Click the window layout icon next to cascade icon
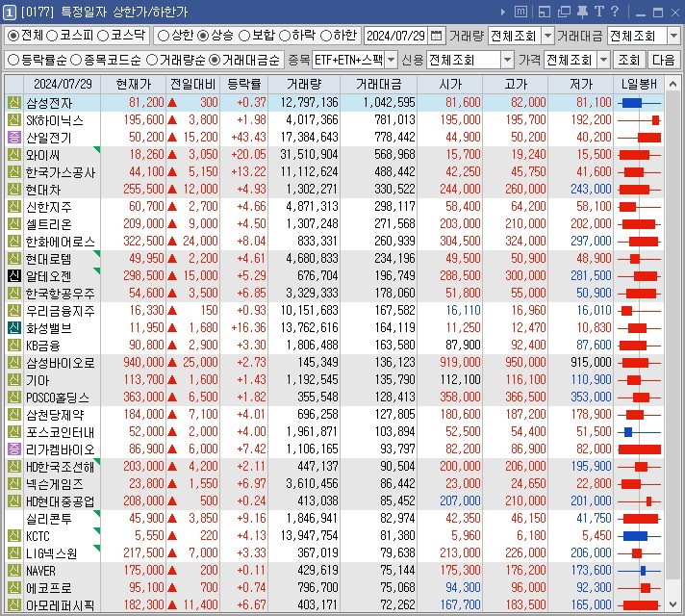This screenshot has height=616, width=685. click(545, 12)
